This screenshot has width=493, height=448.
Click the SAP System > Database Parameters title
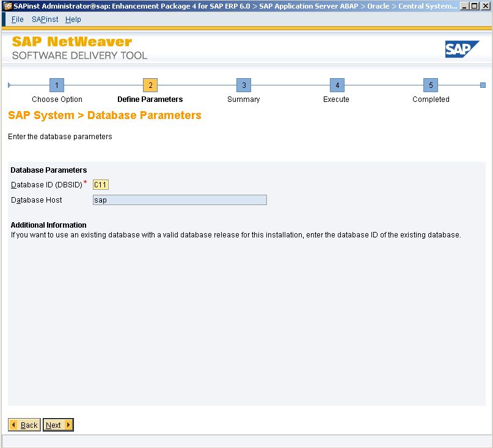click(104, 115)
